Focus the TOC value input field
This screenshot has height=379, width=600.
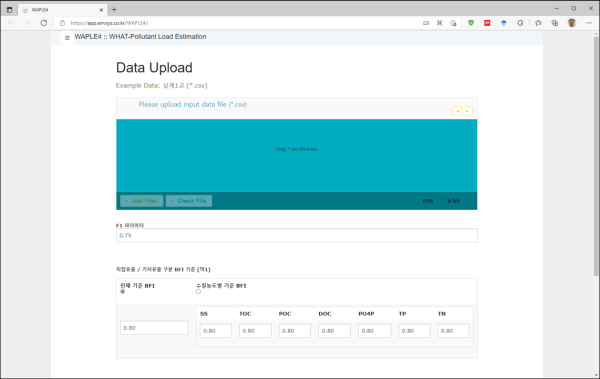[x=255, y=331]
